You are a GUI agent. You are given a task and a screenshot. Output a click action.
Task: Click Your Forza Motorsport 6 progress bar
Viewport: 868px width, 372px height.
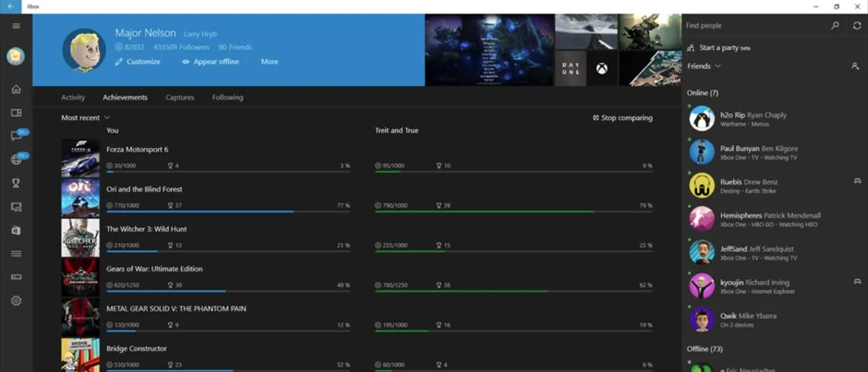click(x=228, y=172)
